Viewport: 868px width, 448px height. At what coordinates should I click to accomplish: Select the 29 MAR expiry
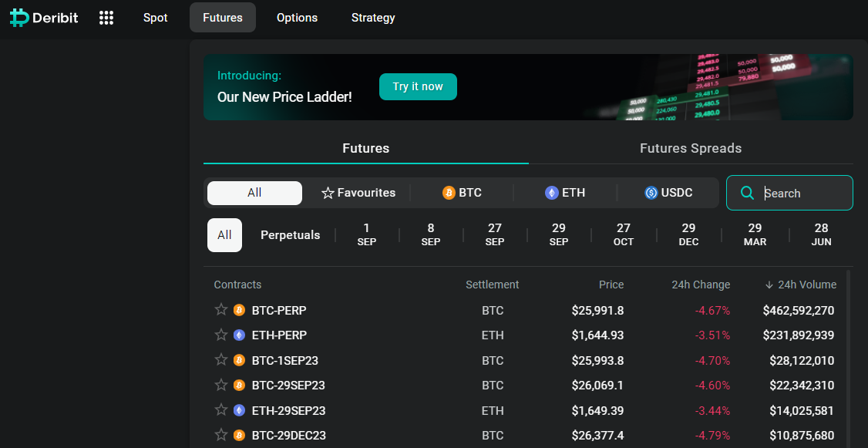(755, 235)
